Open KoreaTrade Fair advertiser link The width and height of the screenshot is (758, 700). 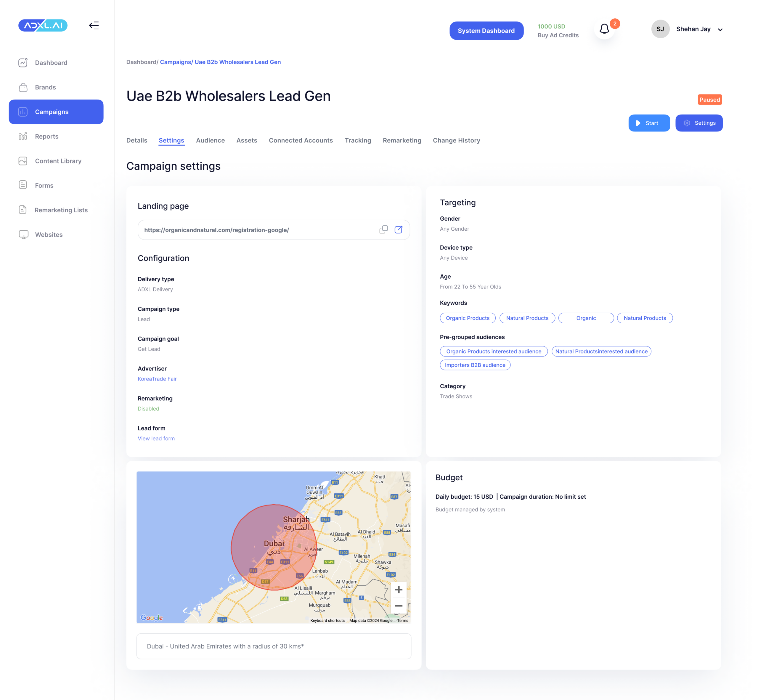(157, 379)
